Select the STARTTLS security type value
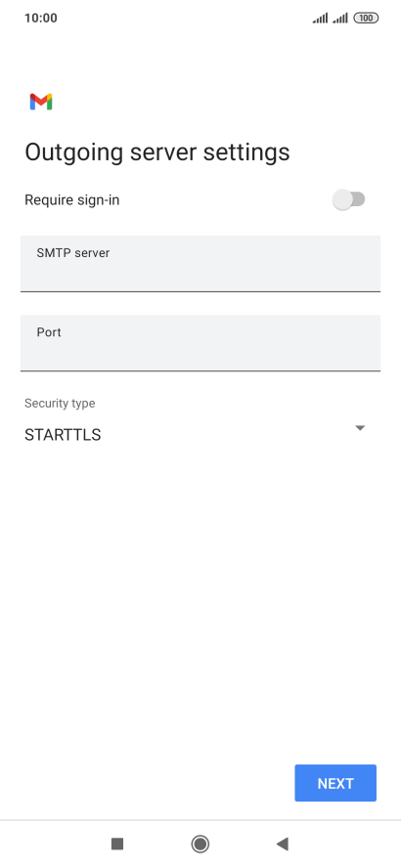 (63, 435)
